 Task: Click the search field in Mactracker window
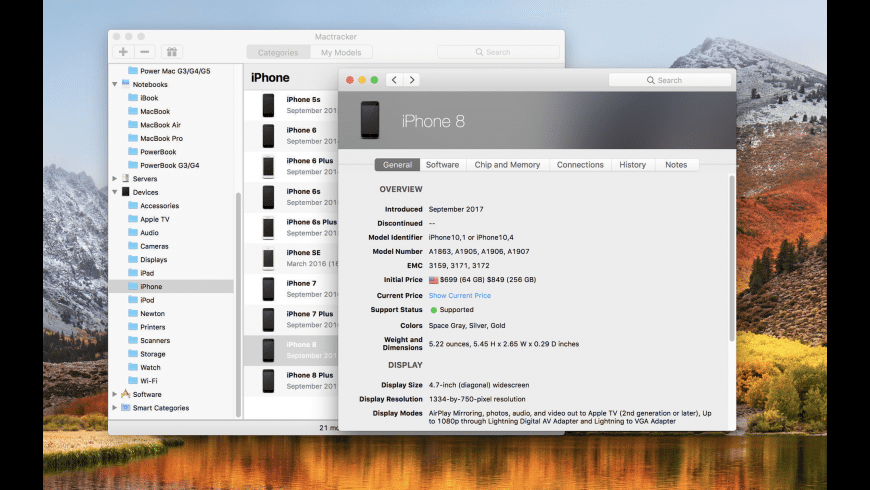(498, 52)
